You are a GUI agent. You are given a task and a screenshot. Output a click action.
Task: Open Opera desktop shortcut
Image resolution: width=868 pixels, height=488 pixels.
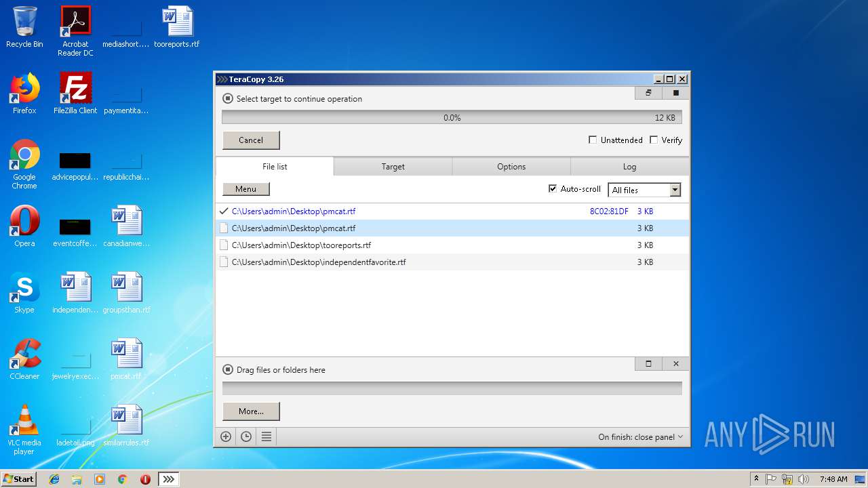(24, 226)
